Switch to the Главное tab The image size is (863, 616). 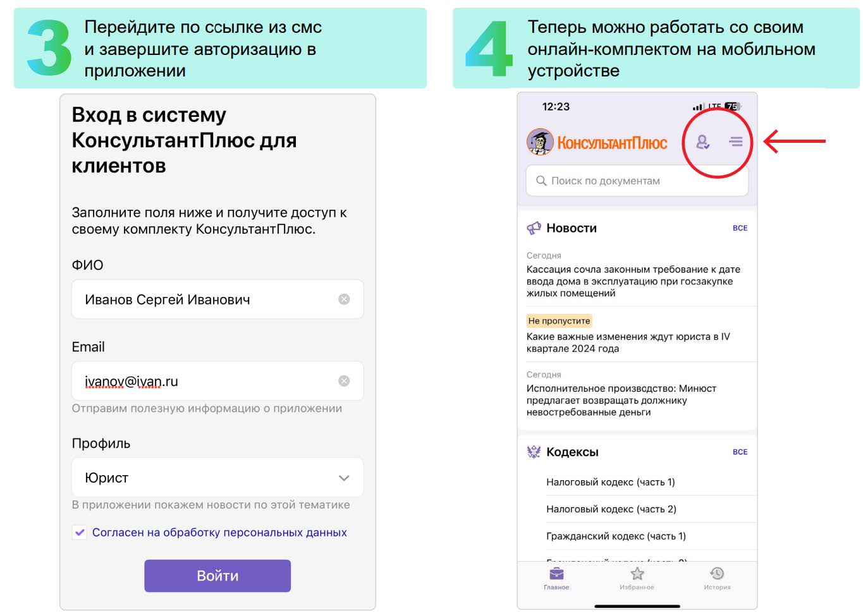556,579
